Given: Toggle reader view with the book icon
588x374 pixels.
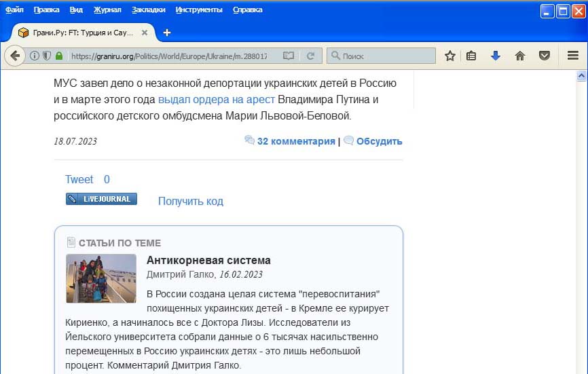Looking at the screenshot, I should 289,56.
